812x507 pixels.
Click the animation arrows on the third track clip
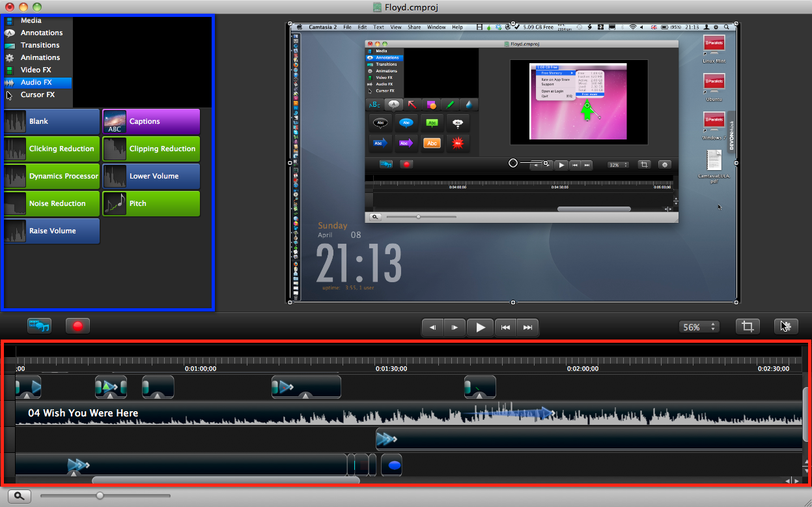click(387, 439)
